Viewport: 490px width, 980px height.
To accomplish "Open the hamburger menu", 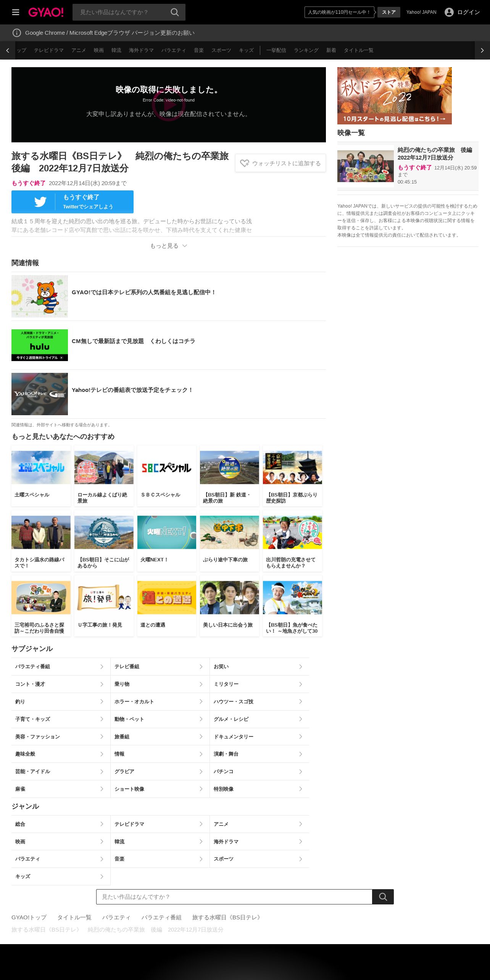I will point(16,12).
